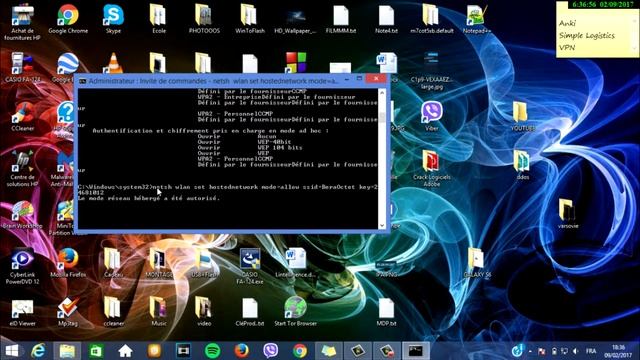Open Centre de solutions HP shortcut
Viewport: 640px width, 360px height.
pos(22,169)
